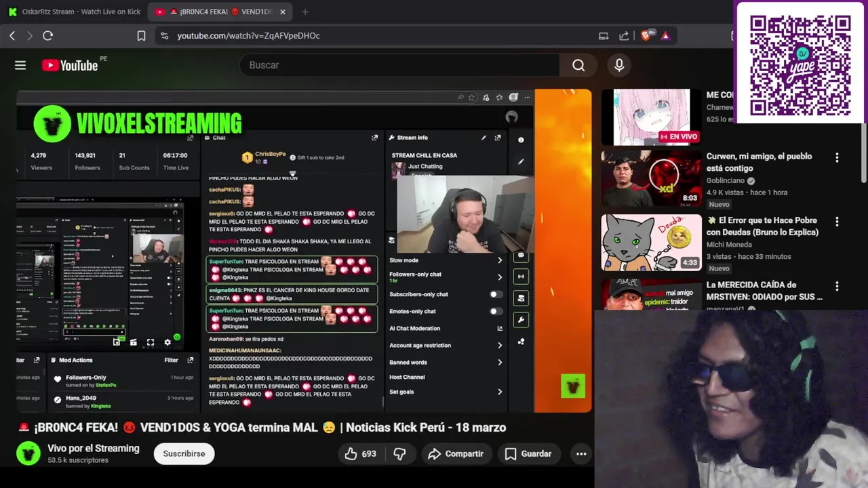Click the Buscar search field
Viewport: 868px width, 488px height.
400,65
